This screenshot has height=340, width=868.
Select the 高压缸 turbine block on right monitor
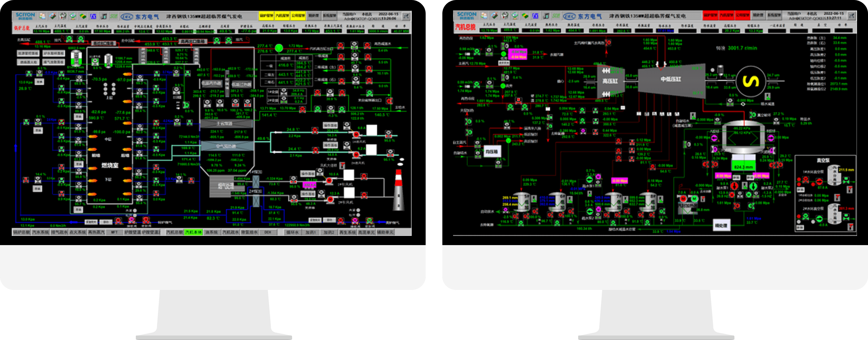click(x=611, y=81)
